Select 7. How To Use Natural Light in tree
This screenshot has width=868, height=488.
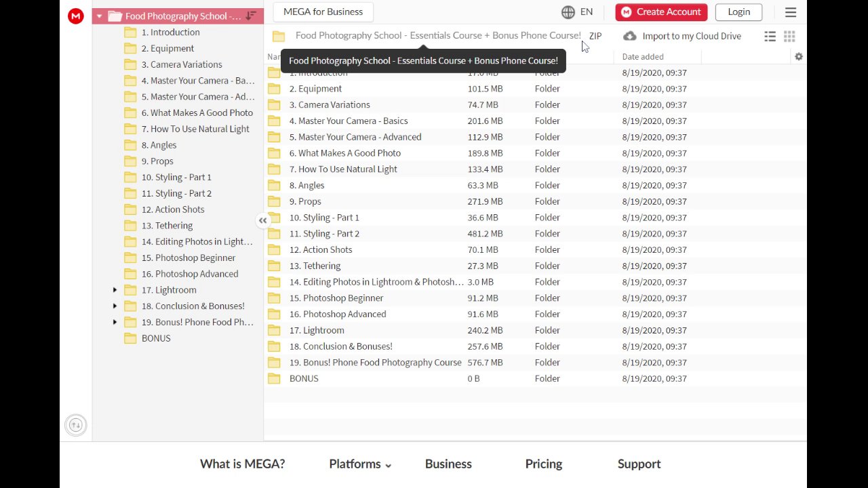click(x=195, y=129)
